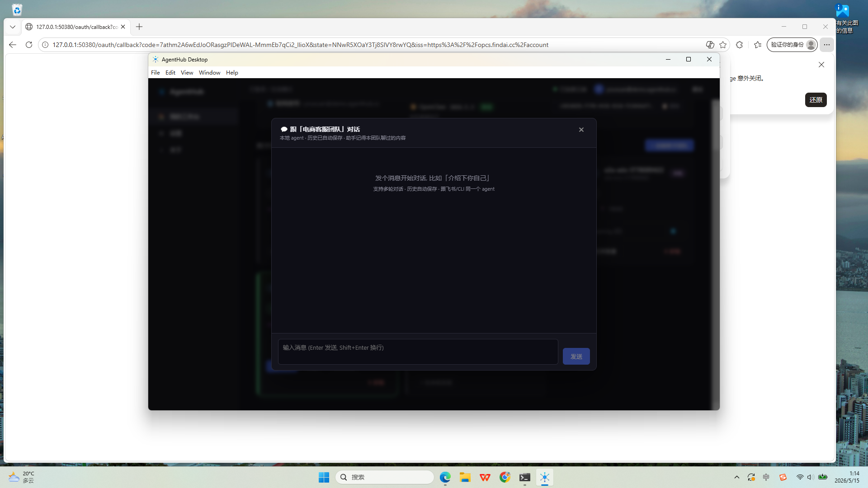Open the 有关此图的信息 desktop icon
Image resolution: width=868 pixels, height=488 pixels.
pos(845,19)
